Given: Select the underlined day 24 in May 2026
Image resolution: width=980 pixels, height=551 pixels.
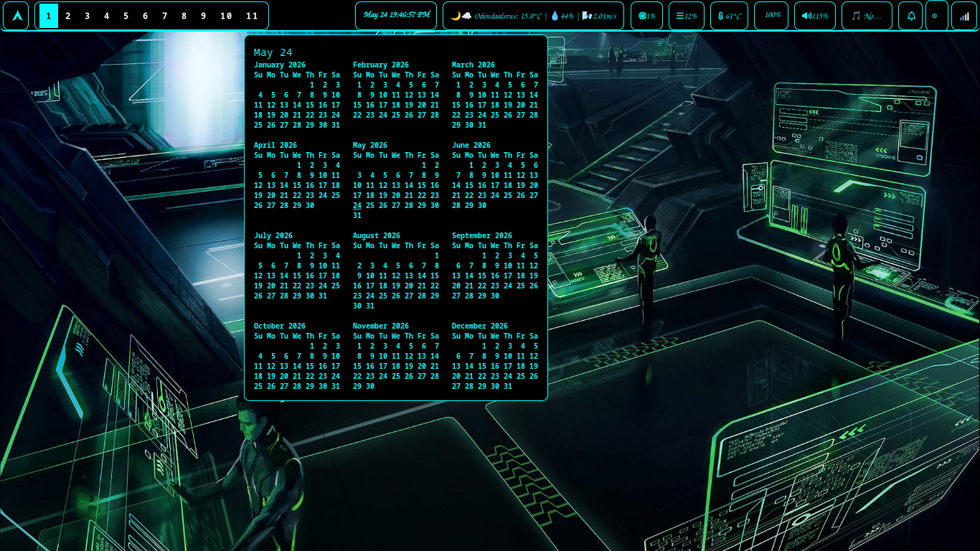Looking at the screenshot, I should coord(357,205).
